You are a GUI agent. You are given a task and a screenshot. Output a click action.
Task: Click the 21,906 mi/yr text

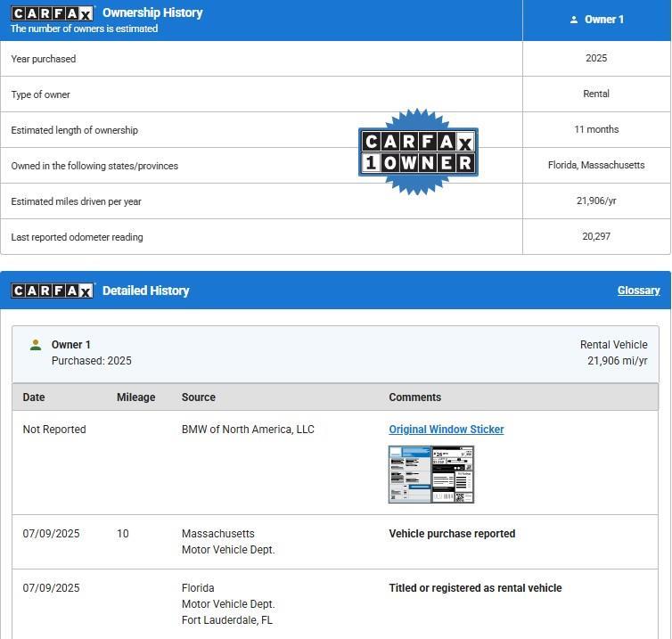click(617, 360)
